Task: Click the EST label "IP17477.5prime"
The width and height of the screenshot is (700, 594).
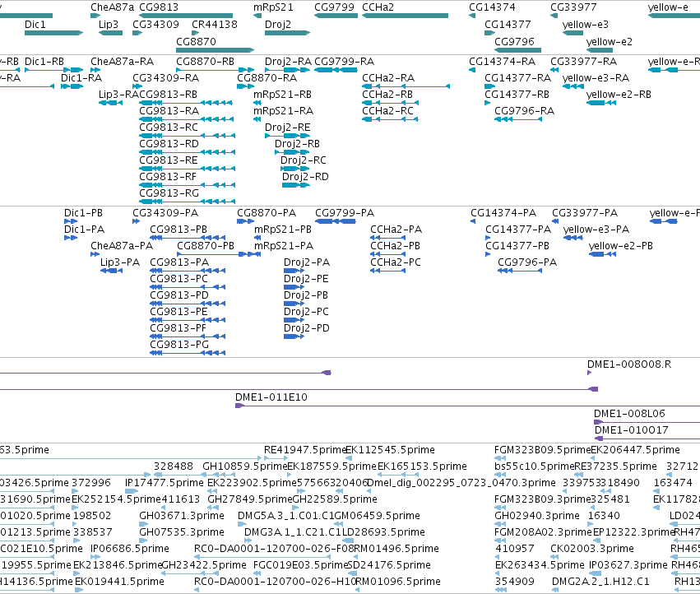Action: click(x=165, y=483)
